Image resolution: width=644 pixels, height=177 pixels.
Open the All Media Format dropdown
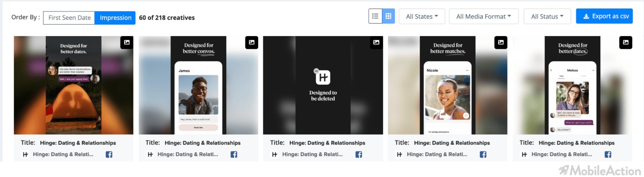[x=484, y=16]
